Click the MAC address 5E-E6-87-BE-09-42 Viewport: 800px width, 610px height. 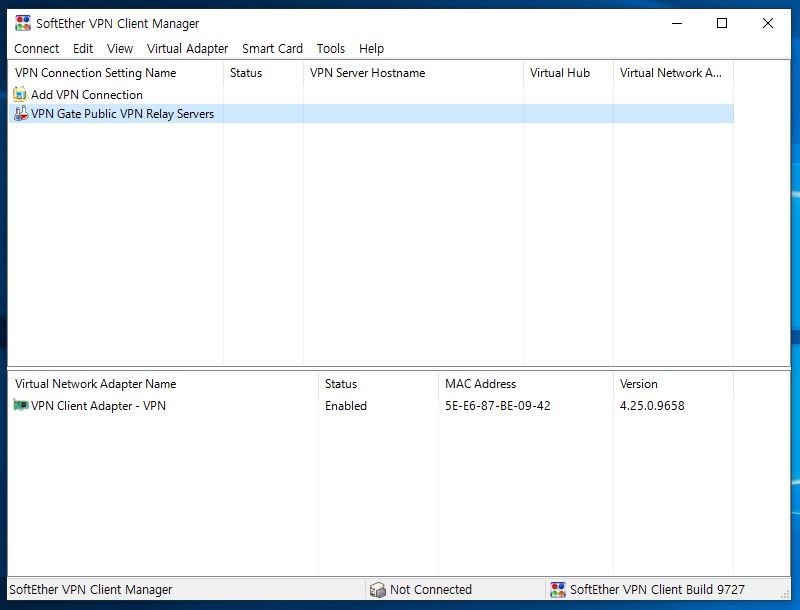coord(497,405)
